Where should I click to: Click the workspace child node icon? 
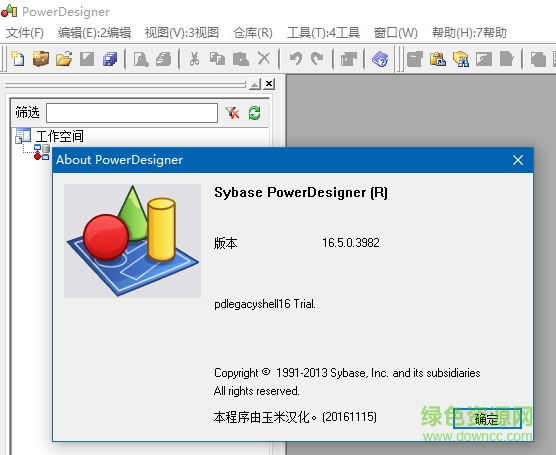(42, 152)
